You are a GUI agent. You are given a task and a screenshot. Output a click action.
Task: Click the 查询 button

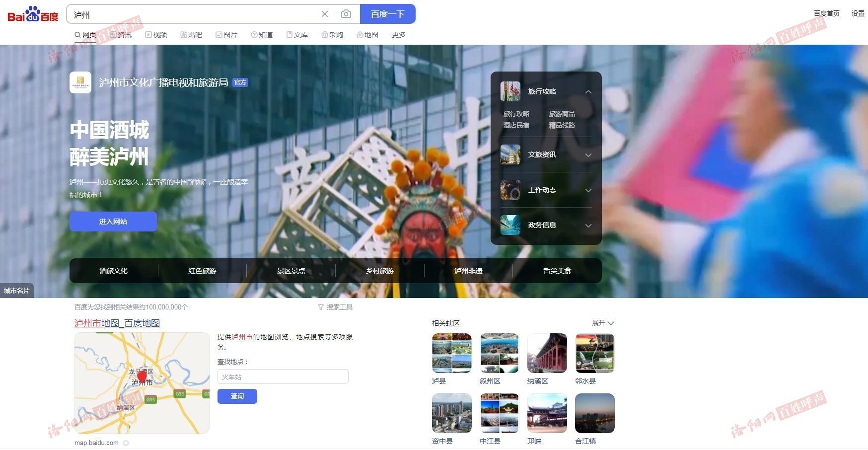[237, 396]
